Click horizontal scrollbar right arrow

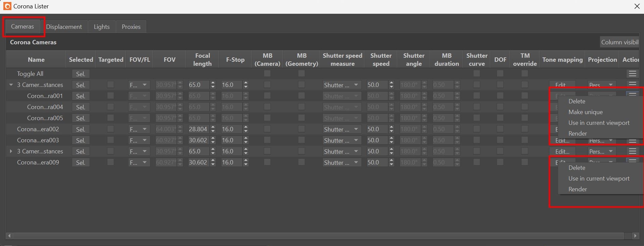click(x=635, y=236)
